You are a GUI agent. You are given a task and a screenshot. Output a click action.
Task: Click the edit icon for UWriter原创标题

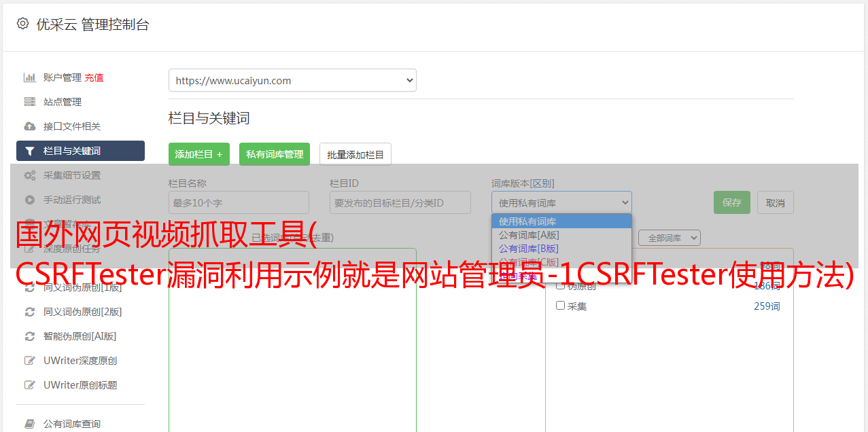(x=30, y=385)
